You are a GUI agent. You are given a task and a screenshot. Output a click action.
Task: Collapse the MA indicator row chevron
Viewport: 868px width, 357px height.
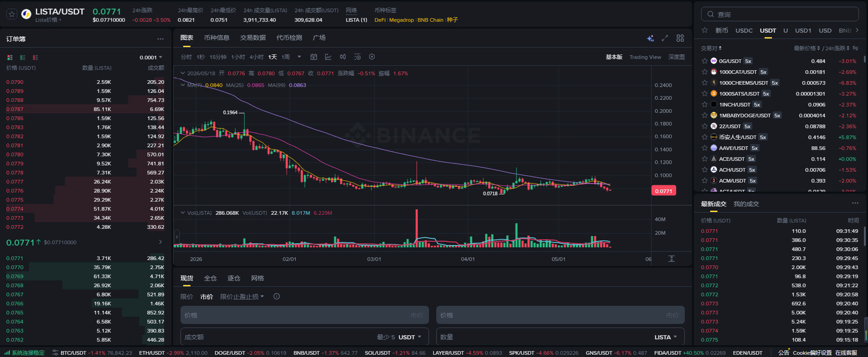click(183, 85)
